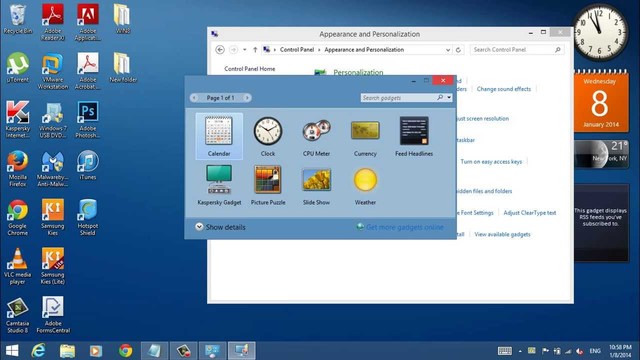Select the Feed Headlines gadget

(x=414, y=136)
